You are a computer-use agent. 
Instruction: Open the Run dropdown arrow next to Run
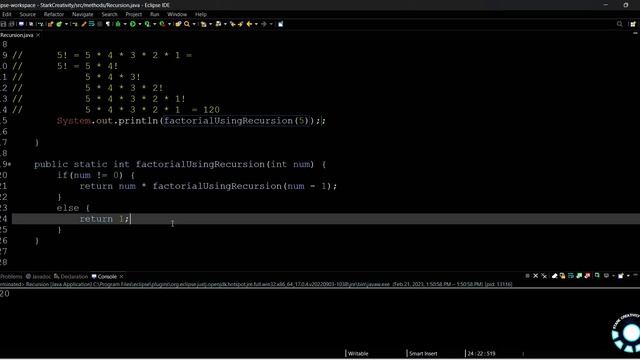pyautogui.click(x=140, y=24)
